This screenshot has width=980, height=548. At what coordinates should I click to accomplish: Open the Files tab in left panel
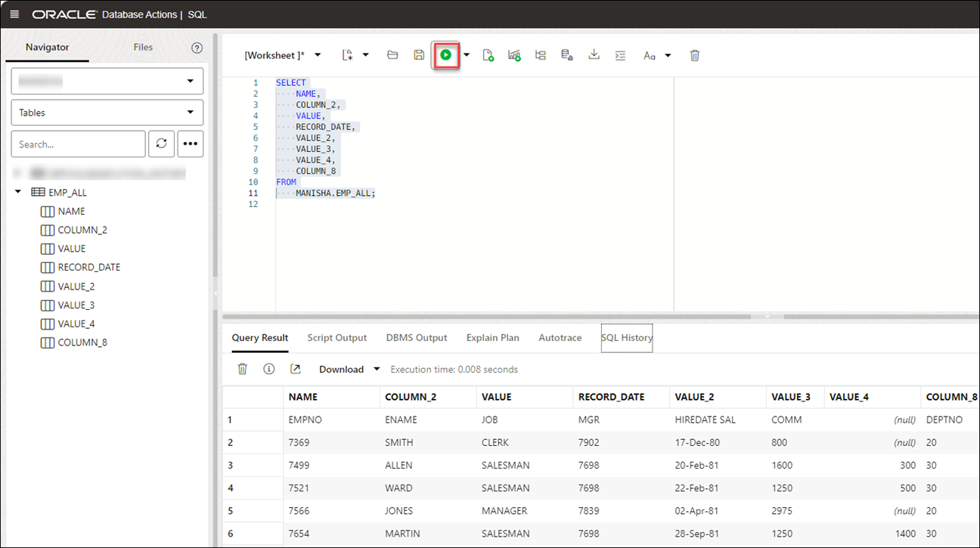point(143,47)
